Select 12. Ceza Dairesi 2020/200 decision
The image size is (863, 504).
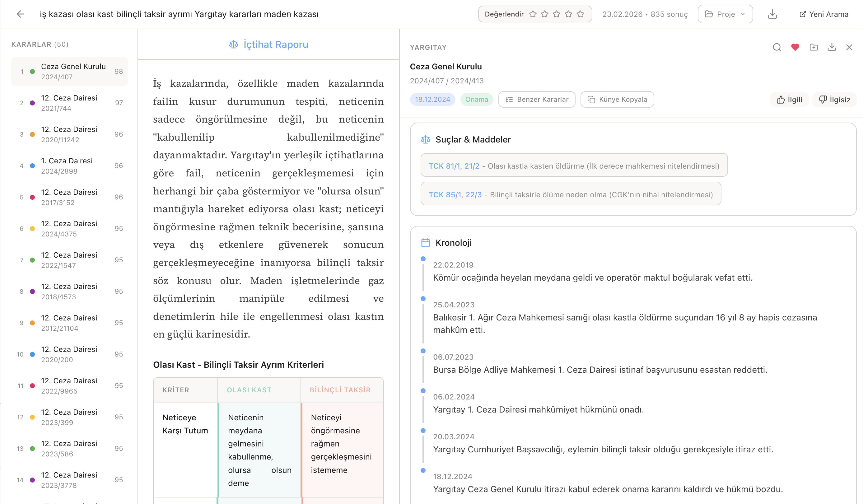point(70,354)
